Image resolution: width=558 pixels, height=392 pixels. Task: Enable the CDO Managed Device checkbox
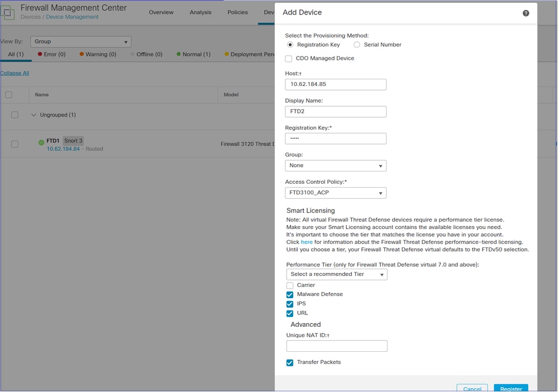(x=289, y=59)
